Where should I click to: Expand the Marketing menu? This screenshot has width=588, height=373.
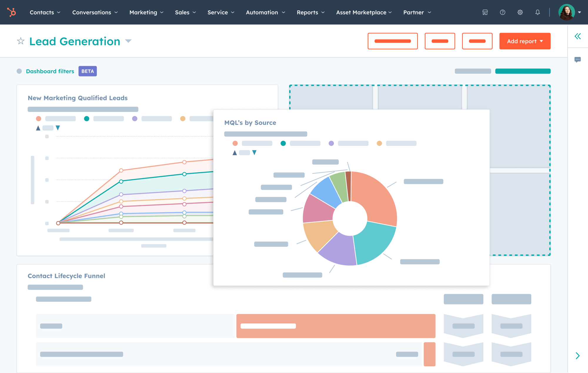click(146, 12)
